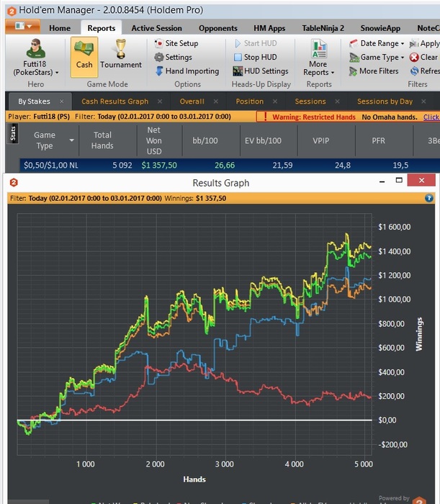This screenshot has width=440, height=504.
Task: Open the Date Range dropdown
Action: click(377, 43)
